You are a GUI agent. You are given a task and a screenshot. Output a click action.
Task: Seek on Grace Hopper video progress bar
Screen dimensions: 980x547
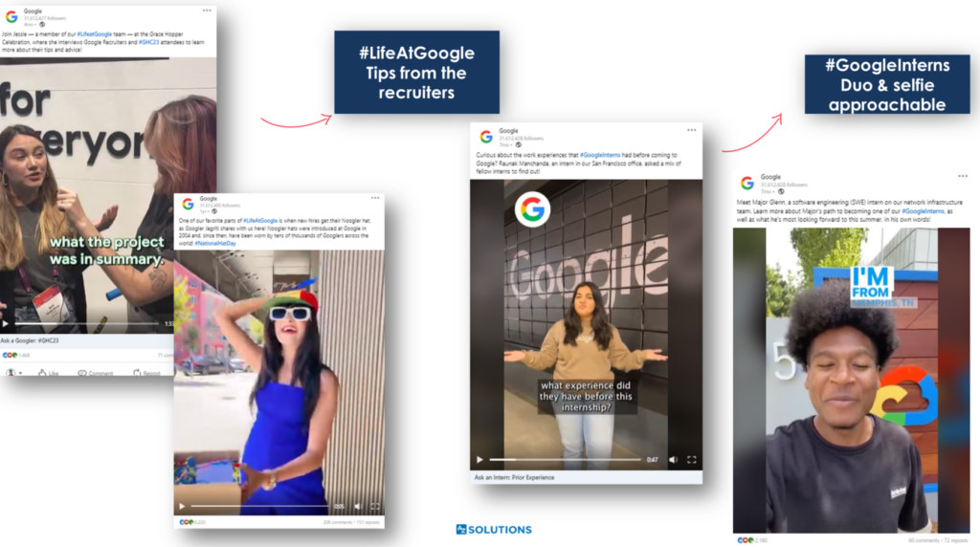[x=86, y=323]
